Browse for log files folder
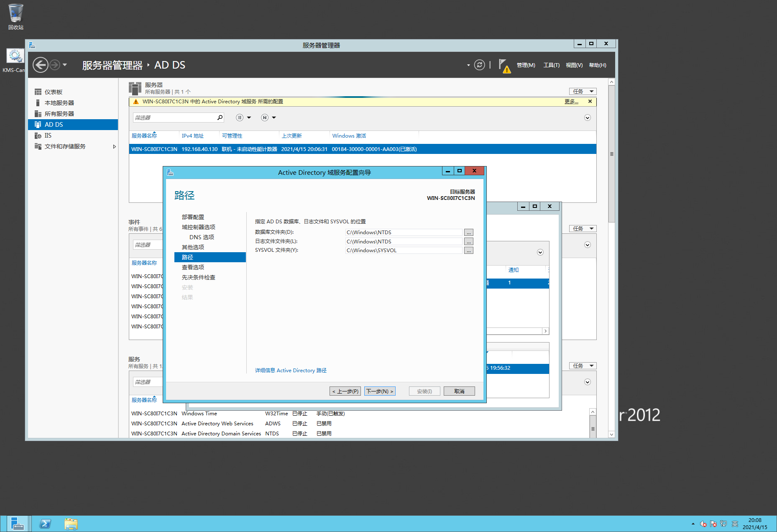Viewport: 777px width, 532px height. (469, 242)
